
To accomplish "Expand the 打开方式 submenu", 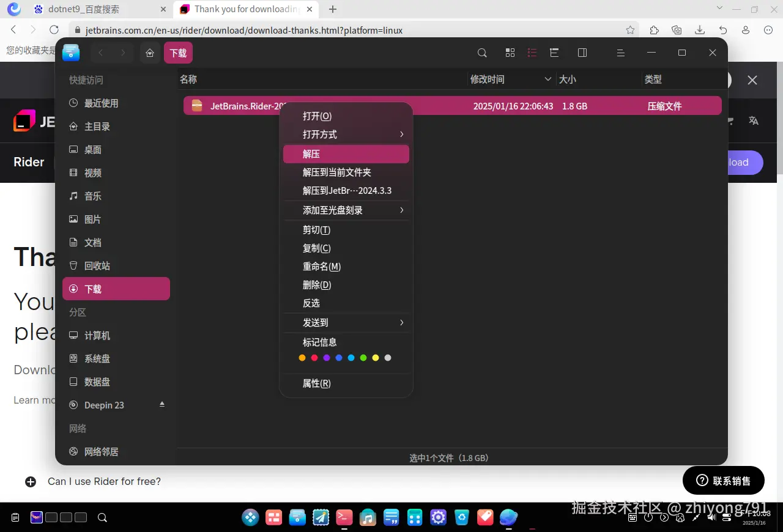I will pos(346,135).
